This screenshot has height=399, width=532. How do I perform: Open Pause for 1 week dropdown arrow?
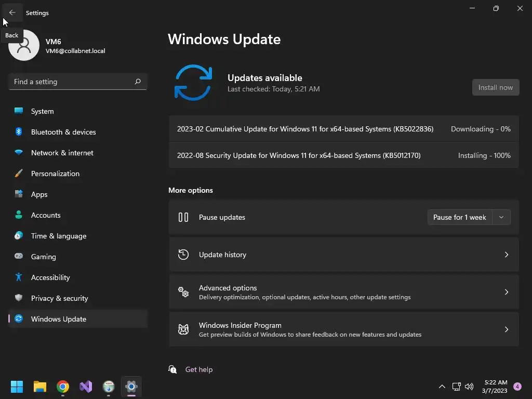coord(501,217)
